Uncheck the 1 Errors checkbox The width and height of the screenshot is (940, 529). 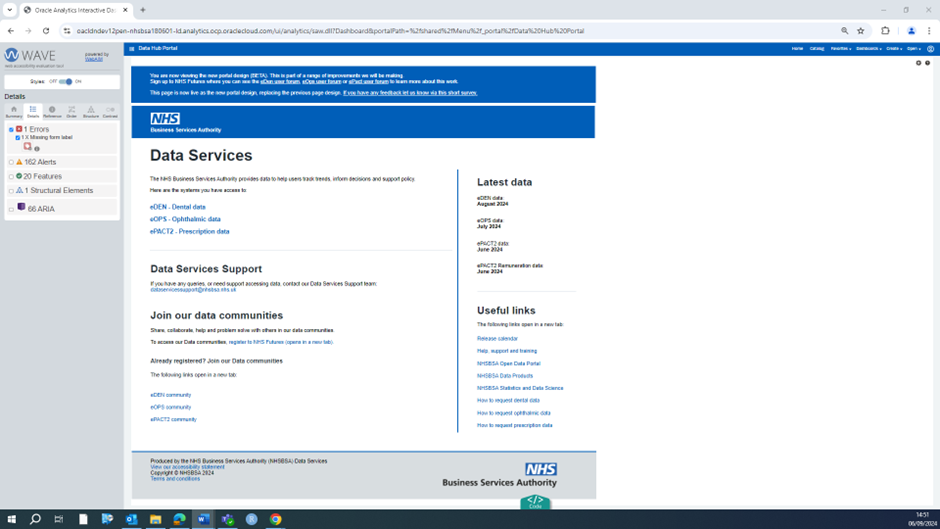click(x=11, y=130)
